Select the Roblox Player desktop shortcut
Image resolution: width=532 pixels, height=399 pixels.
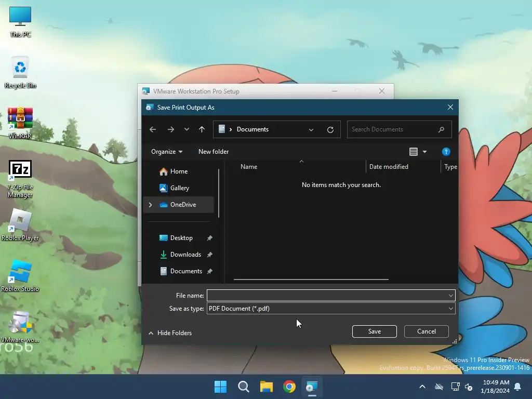20,225
